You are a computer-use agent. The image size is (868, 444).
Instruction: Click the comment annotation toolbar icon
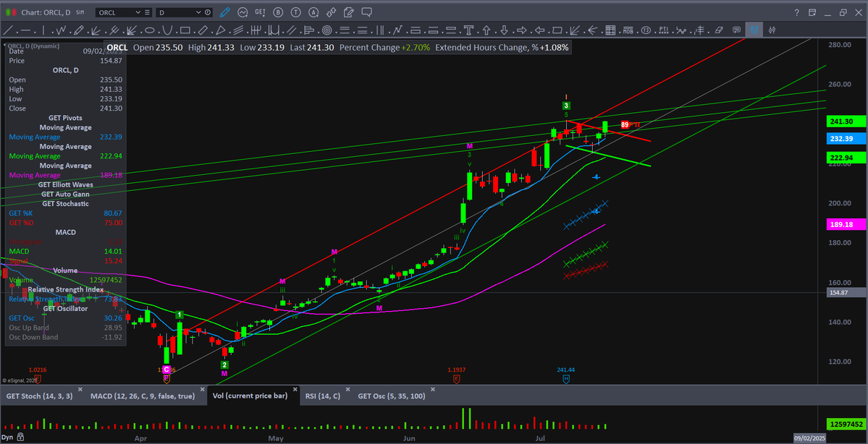click(736, 30)
